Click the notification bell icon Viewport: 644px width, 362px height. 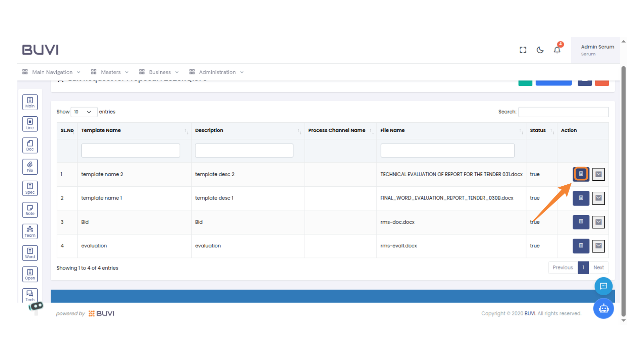(557, 50)
